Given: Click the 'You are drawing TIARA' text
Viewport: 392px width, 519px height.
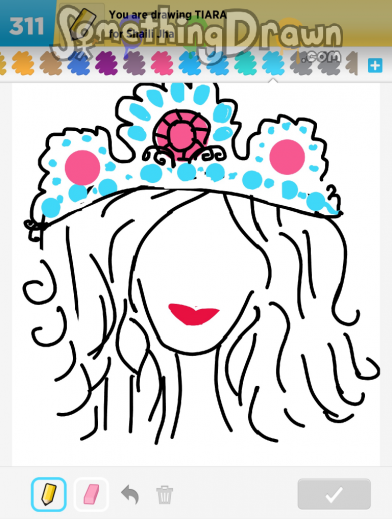Looking at the screenshot, I should (168, 15).
